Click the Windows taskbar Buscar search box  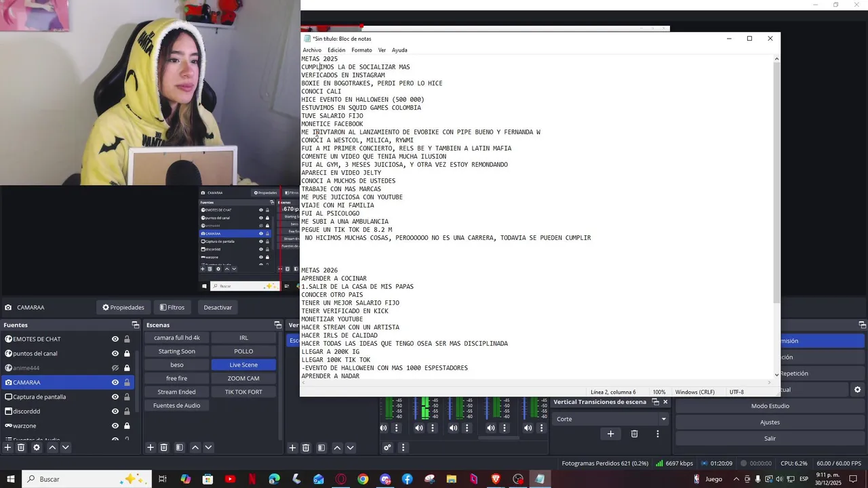point(87,479)
